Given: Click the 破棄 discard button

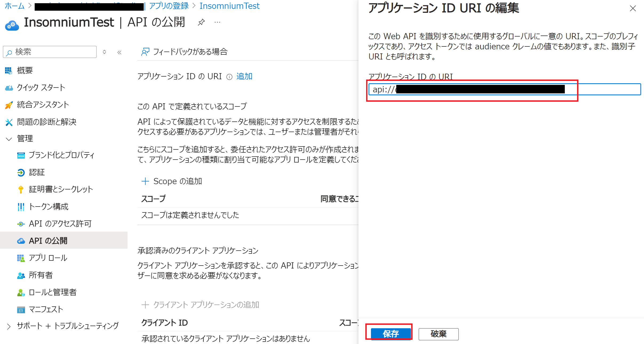Looking at the screenshot, I should (x=438, y=334).
